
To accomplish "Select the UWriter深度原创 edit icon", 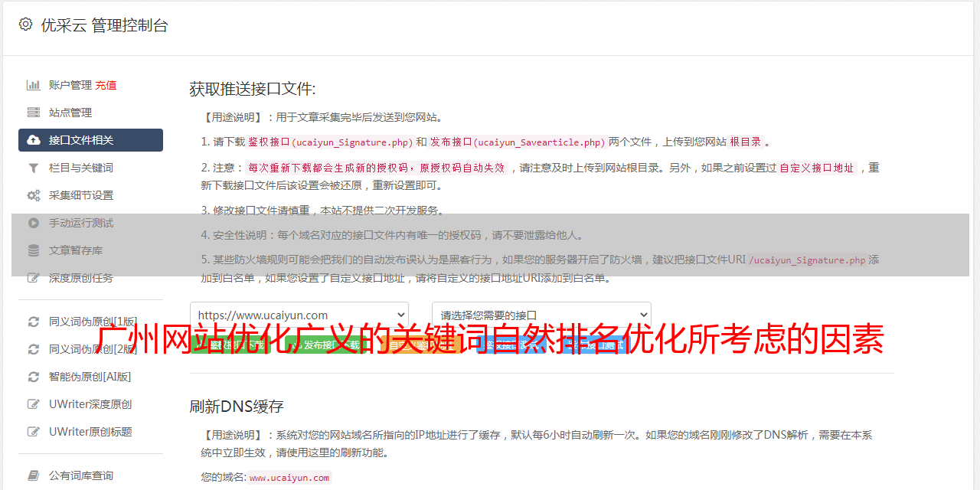I will click(x=34, y=404).
